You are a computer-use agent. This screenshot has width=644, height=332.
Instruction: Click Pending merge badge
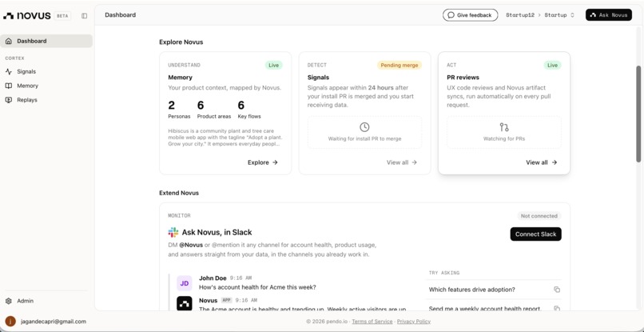coord(400,66)
